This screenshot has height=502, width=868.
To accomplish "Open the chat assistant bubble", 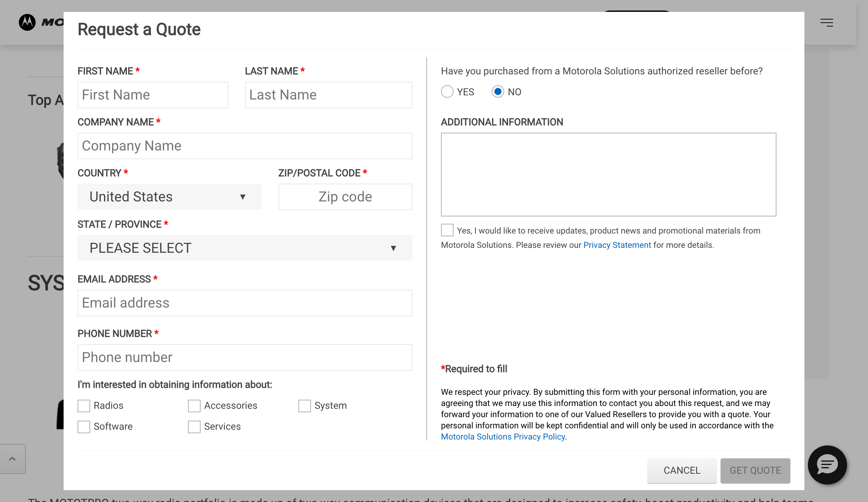I will 827,465.
